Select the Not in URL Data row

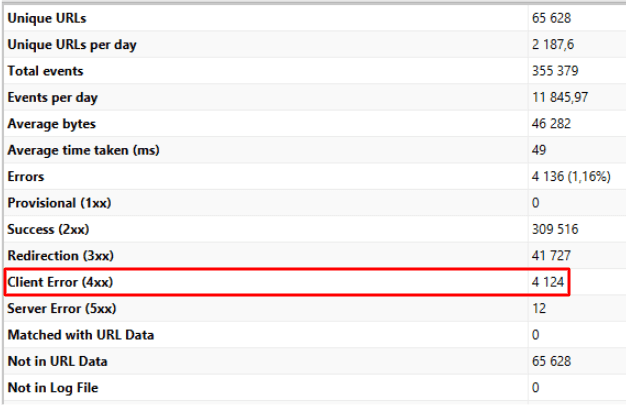[x=315, y=361]
